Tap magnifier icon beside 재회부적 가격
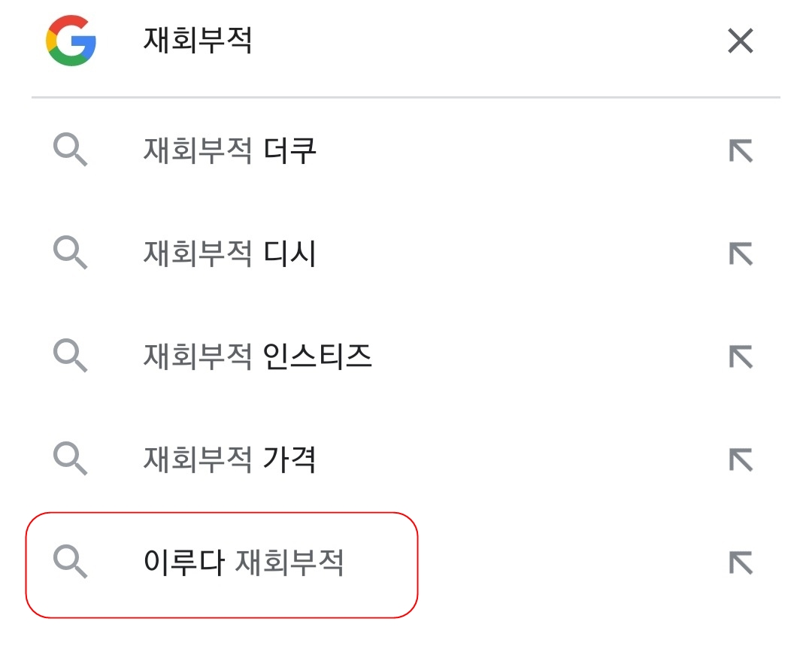This screenshot has width=812, height=661. point(71,459)
